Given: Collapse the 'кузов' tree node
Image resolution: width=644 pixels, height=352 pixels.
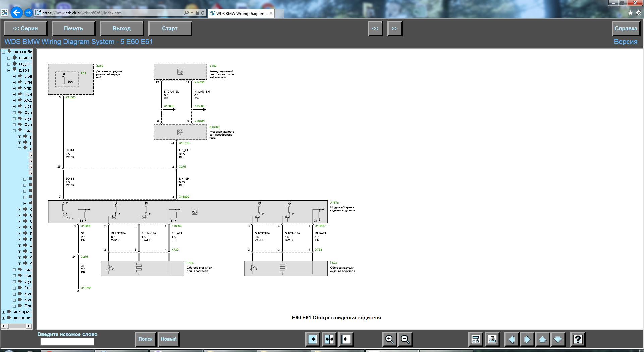Looking at the screenshot, I should coord(9,70).
